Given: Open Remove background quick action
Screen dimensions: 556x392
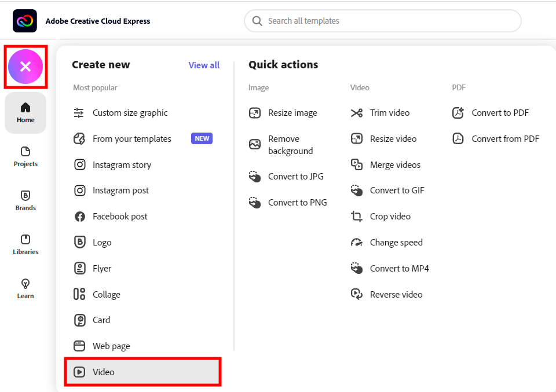Looking at the screenshot, I should pyautogui.click(x=290, y=145).
